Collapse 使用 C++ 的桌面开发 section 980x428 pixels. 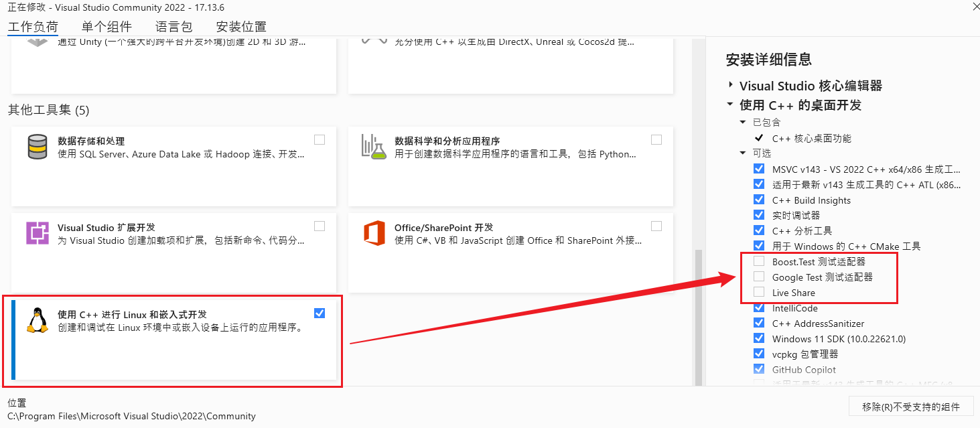(x=730, y=105)
